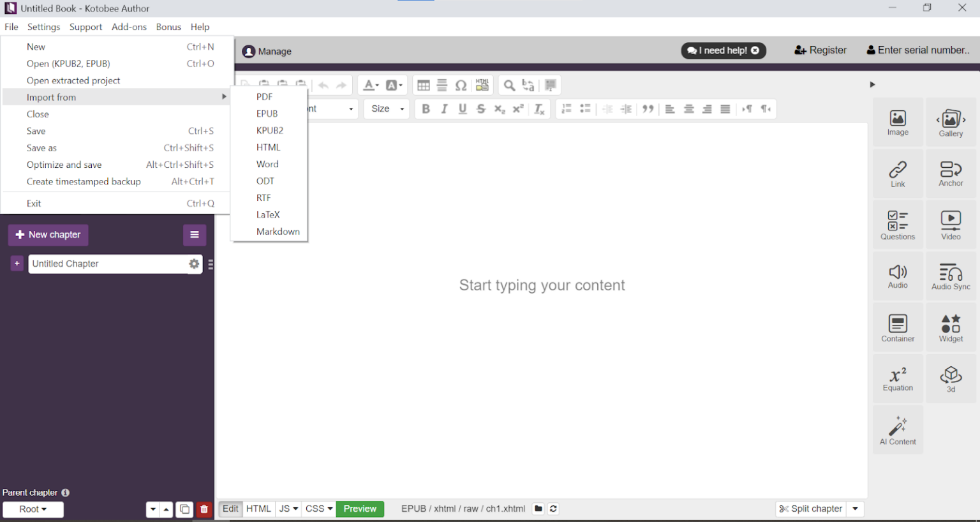
Task: Open the background color dropdown
Action: click(394, 86)
